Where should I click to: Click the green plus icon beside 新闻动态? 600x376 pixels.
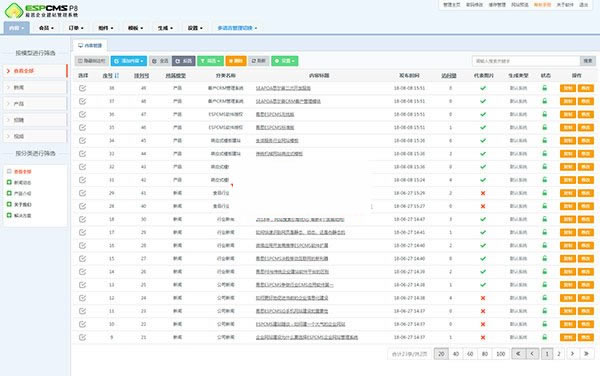coord(9,182)
